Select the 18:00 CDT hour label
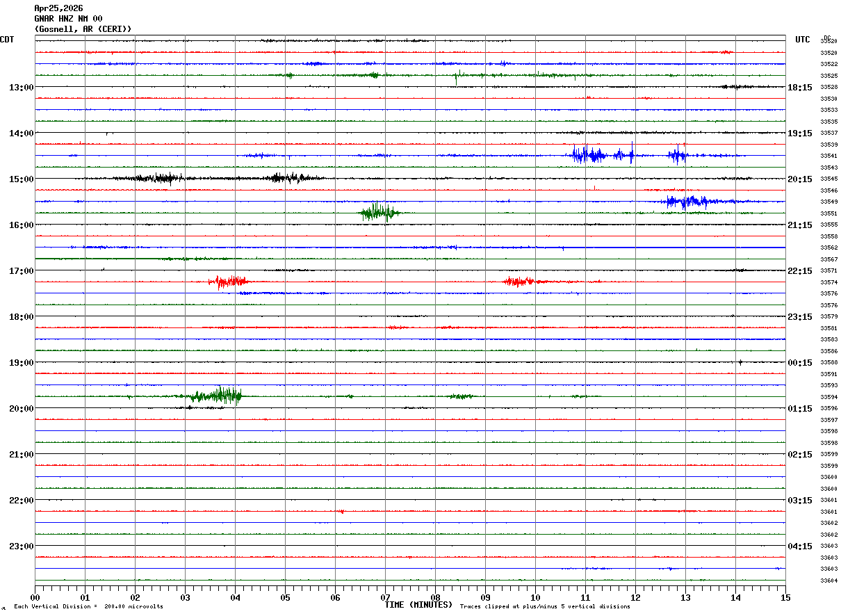The width and height of the screenshot is (841, 616). click(21, 317)
